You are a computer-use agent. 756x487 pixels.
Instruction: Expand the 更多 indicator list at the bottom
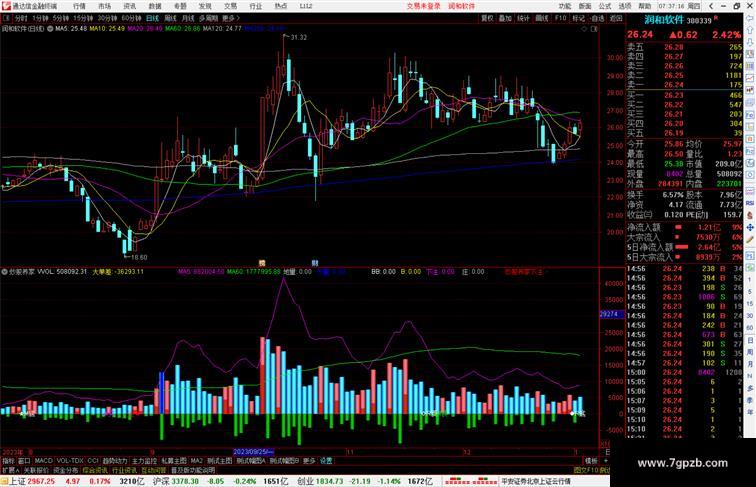[x=309, y=461]
